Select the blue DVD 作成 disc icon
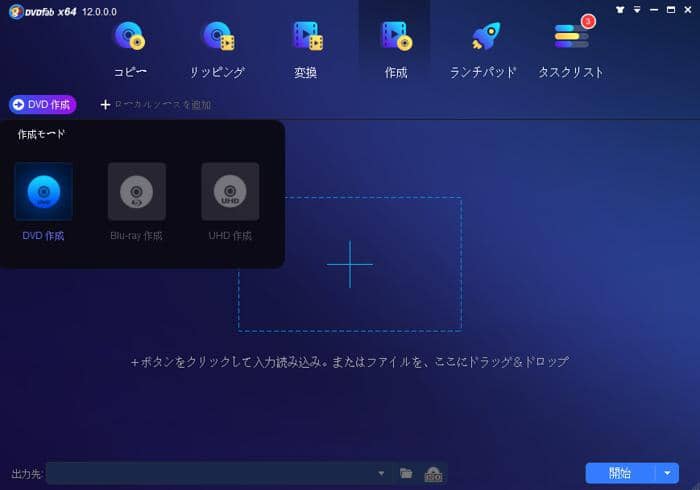Screen dimensions: 700x490 [x=44, y=191]
